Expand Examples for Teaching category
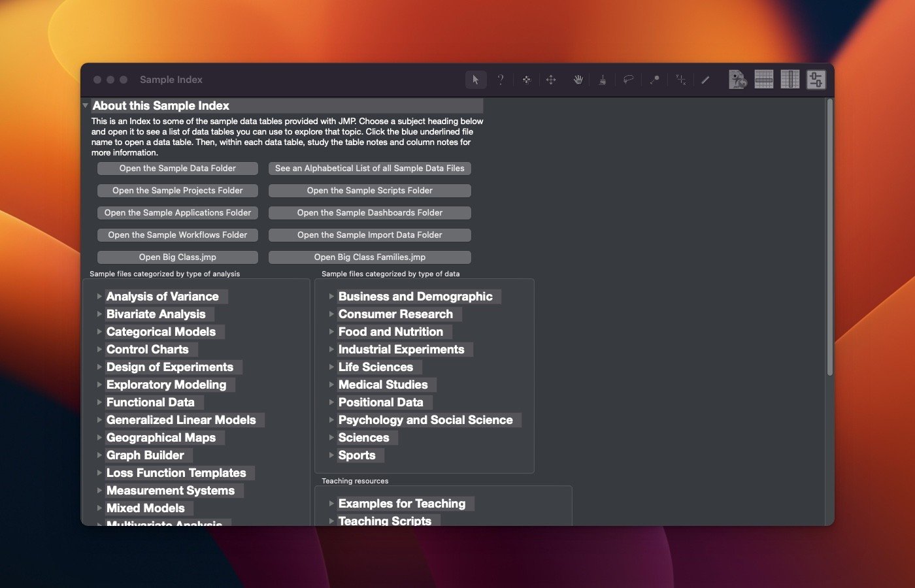 click(331, 504)
